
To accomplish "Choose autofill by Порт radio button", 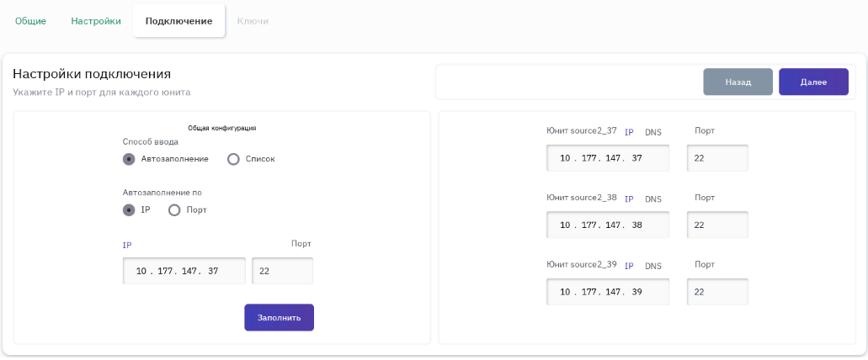I will [175, 210].
